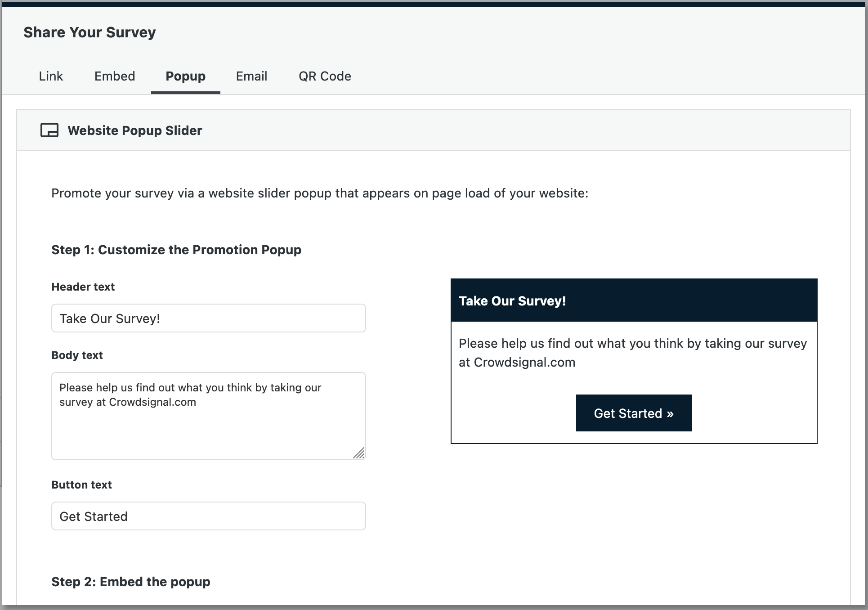Viewport: 868px width, 610px height.
Task: Focus the Body text textarea
Action: 208,416
